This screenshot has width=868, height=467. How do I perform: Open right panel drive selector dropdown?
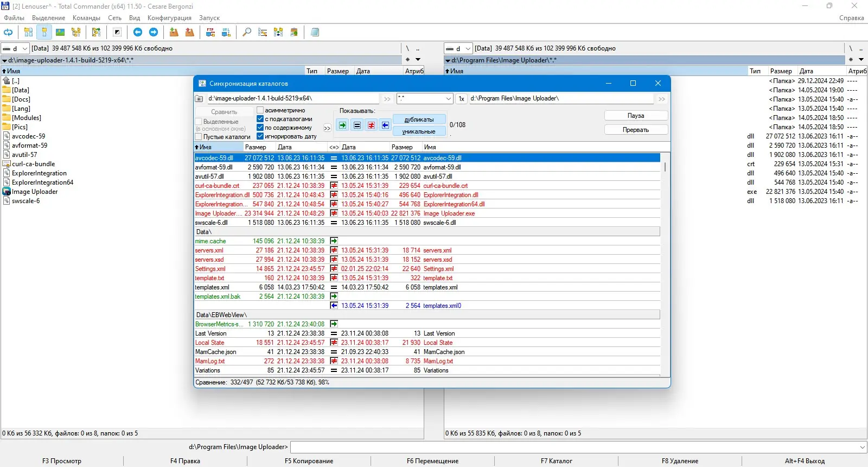coord(458,48)
